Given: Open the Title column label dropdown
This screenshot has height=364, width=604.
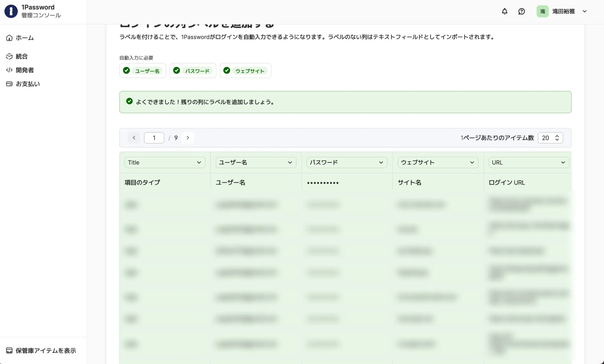Looking at the screenshot, I should point(165,162).
